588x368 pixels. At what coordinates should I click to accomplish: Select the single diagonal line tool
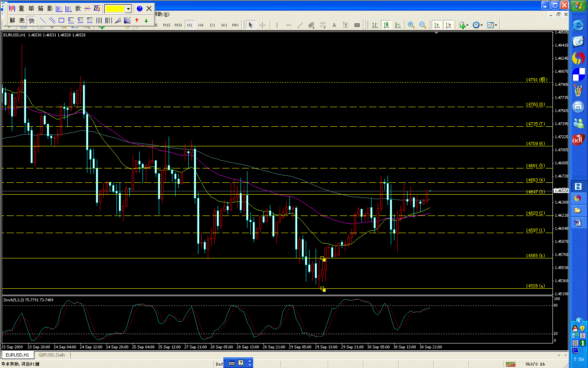pos(42,20)
